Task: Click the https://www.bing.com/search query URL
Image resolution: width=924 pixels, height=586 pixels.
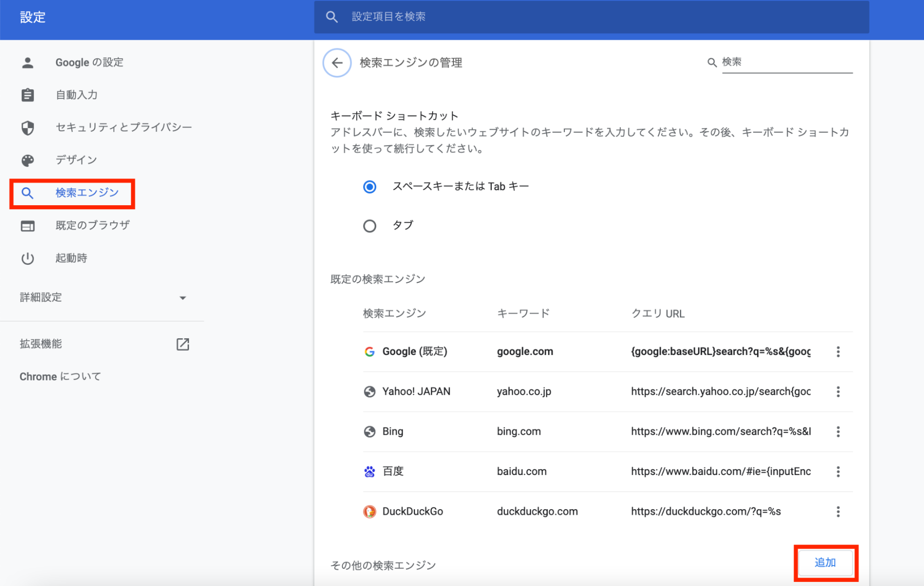Action: pyautogui.click(x=721, y=432)
